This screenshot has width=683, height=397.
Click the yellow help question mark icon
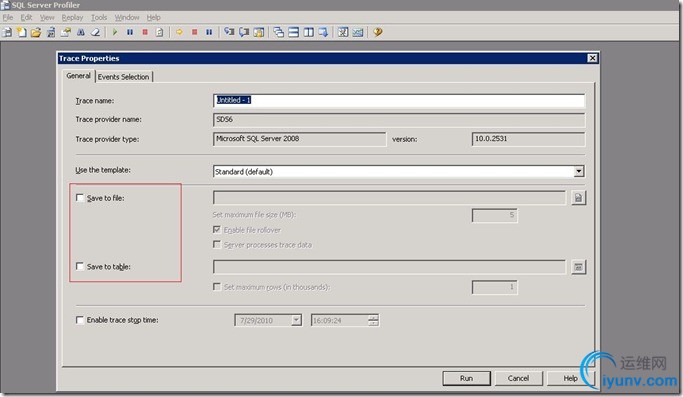(378, 32)
